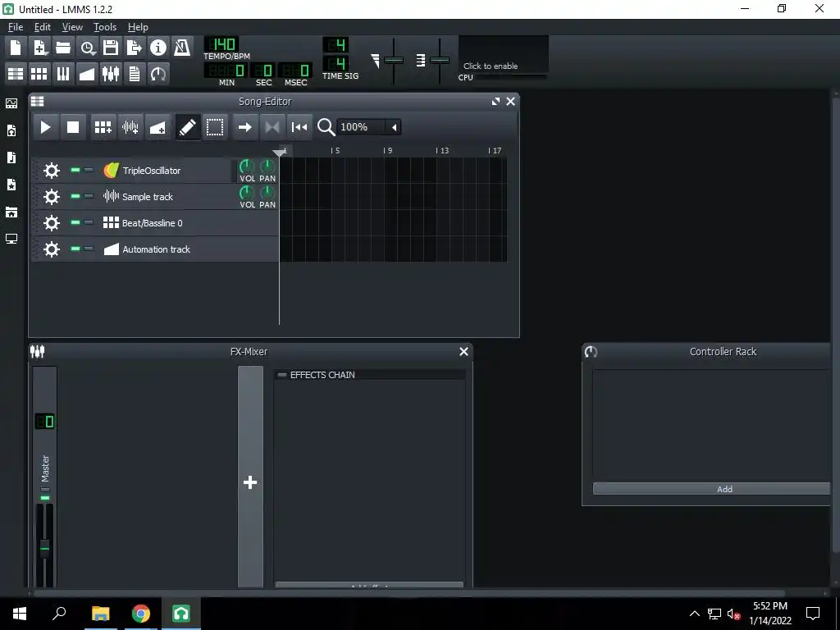
Task: Toggle loop points in the Song-Editor
Action: coord(272,127)
